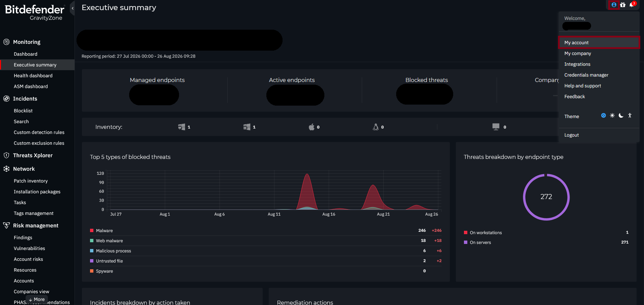Screen dimensions: 644x305
Task: Click the monitor inventory icon
Action: pyautogui.click(x=496, y=127)
